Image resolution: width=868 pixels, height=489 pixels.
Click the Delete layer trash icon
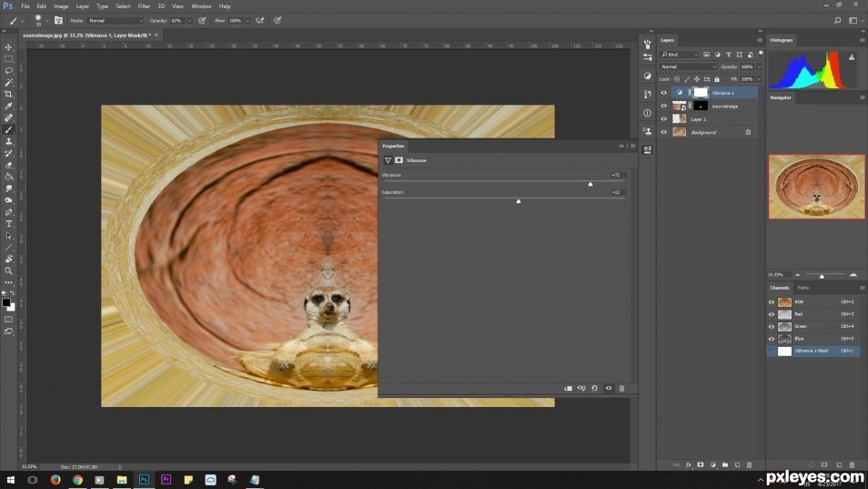pos(750,465)
